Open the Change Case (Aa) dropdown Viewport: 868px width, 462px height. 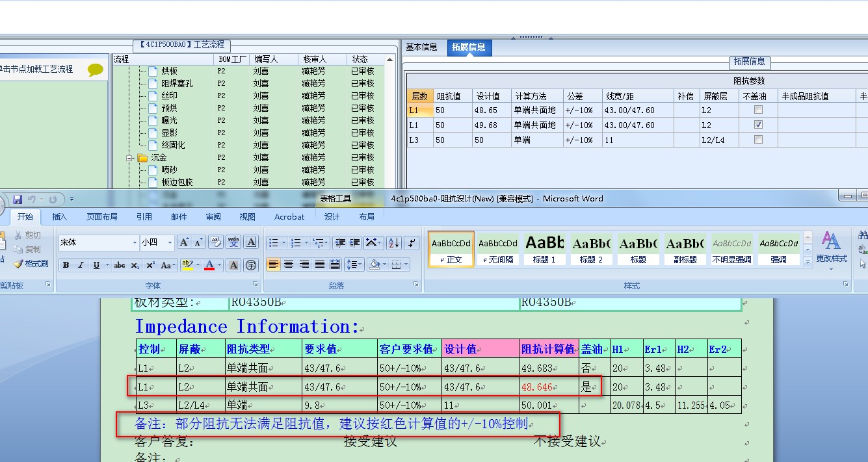tap(168, 265)
